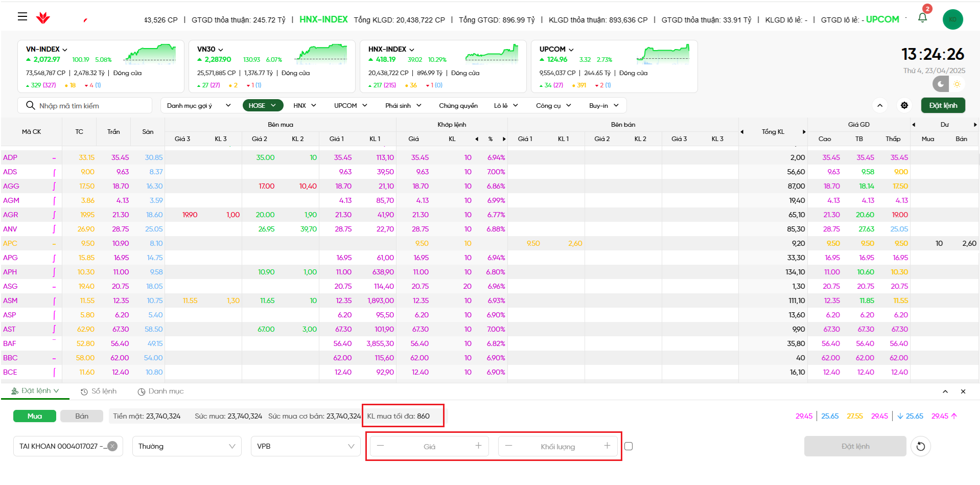This screenshot has height=485, width=980.
Task: Open the notifications bell
Action: 922,18
